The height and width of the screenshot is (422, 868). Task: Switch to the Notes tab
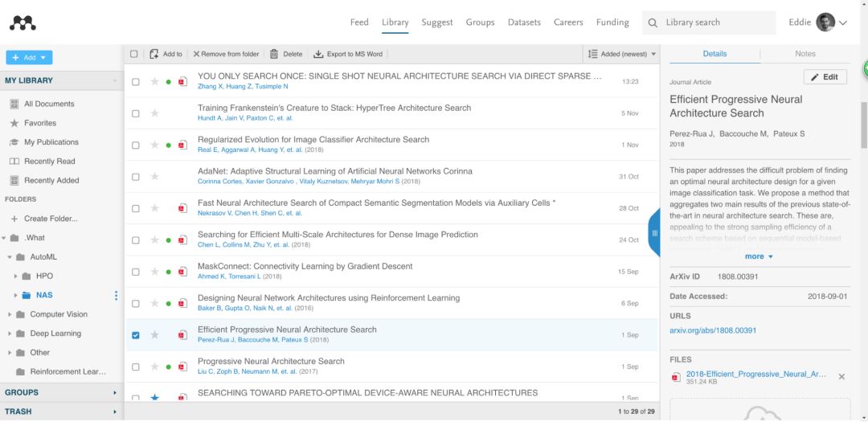point(805,54)
